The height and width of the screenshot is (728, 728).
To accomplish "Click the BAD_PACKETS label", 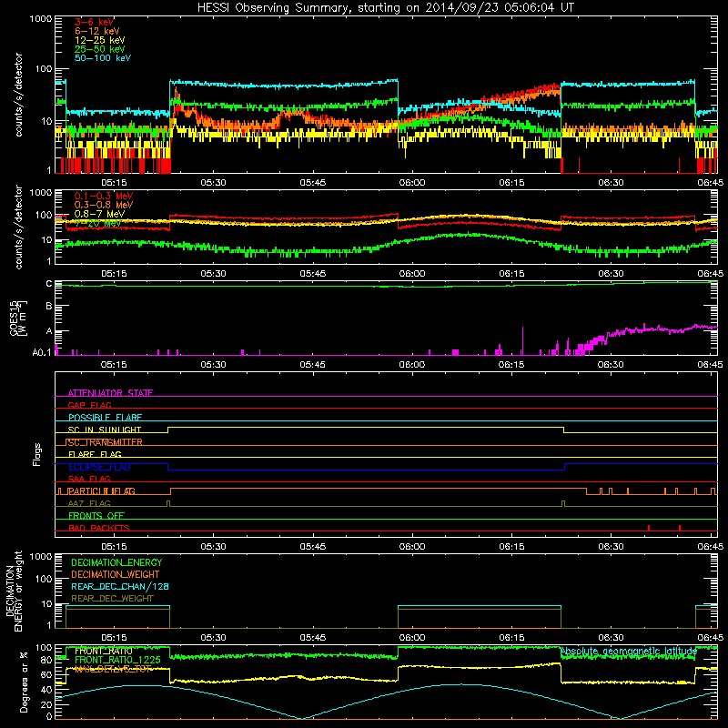I will point(99,528).
